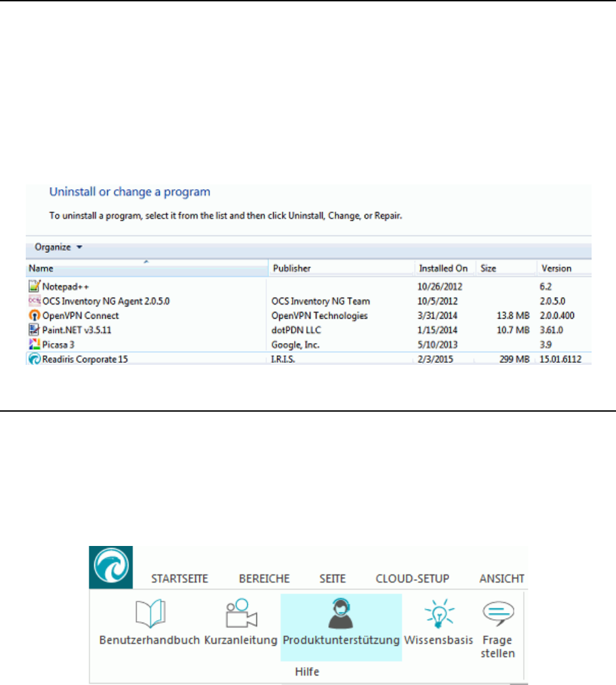The height and width of the screenshot is (685, 616).
Task: Click the Produktunterstützung support agent icon
Action: click(341, 613)
